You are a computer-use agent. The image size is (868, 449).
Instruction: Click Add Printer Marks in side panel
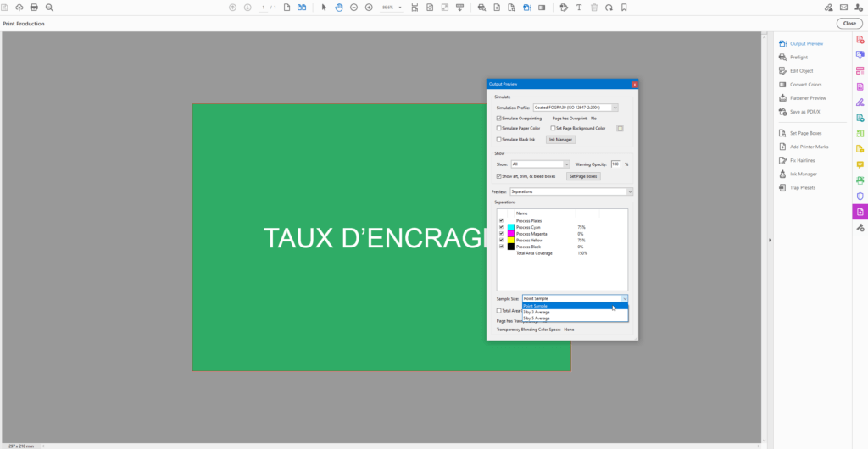pyautogui.click(x=809, y=147)
